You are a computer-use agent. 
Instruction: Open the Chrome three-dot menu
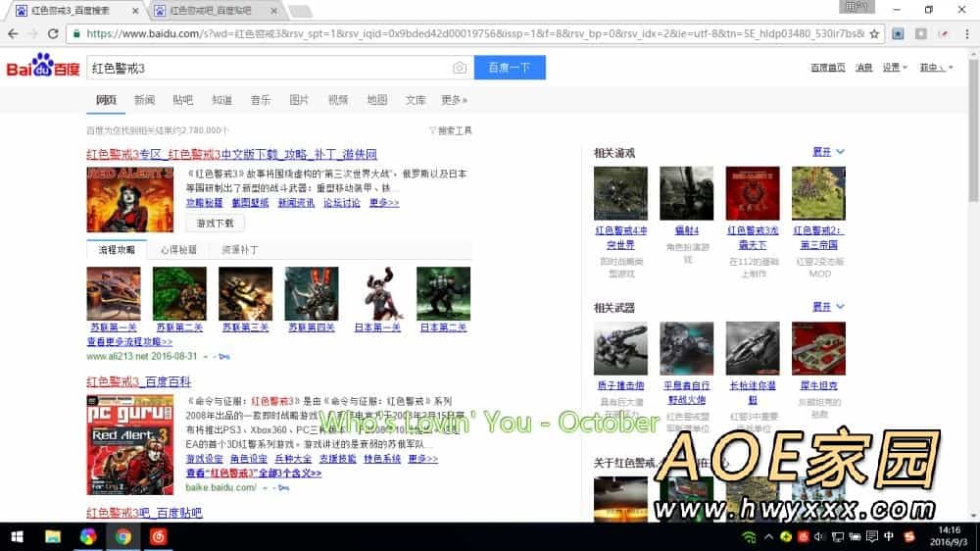tap(966, 33)
